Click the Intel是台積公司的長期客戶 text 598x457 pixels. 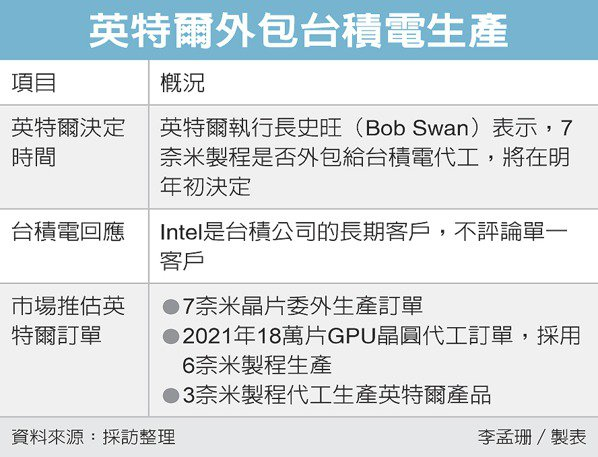tap(296, 232)
